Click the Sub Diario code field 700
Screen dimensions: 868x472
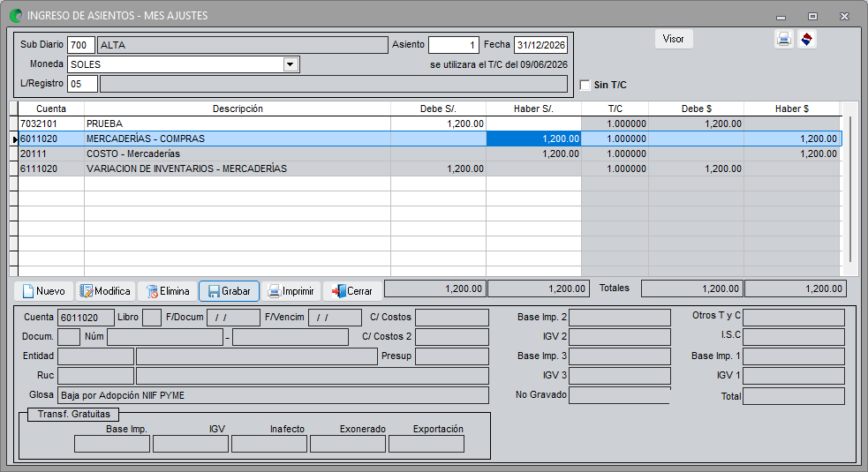[81, 45]
